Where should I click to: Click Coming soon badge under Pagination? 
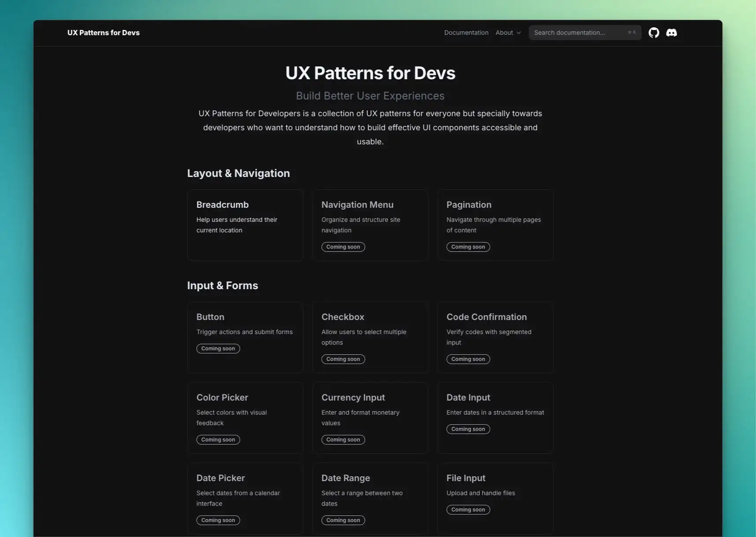(x=468, y=247)
